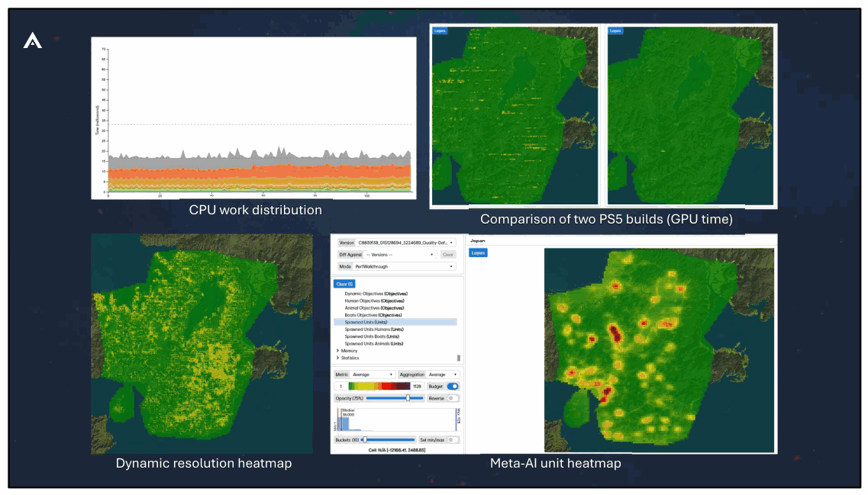868x495 pixels.
Task: Click the CPU work distribution chart
Action: pyautogui.click(x=253, y=117)
